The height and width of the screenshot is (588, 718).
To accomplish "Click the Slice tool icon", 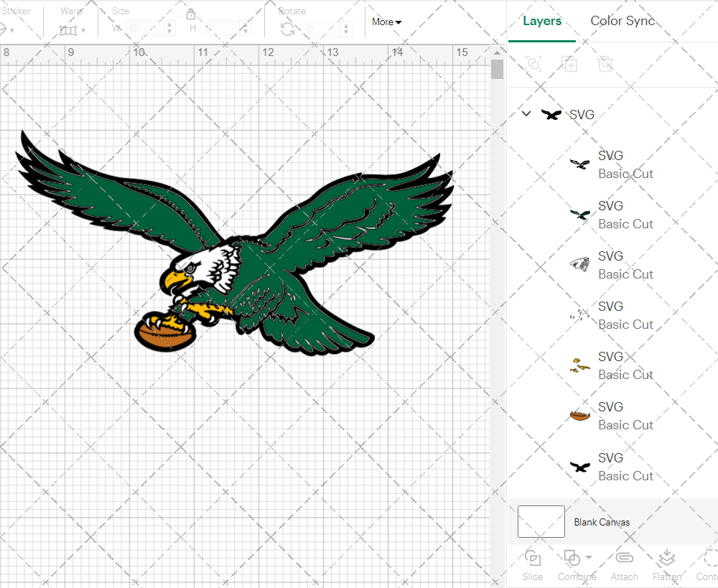I will coord(533,559).
